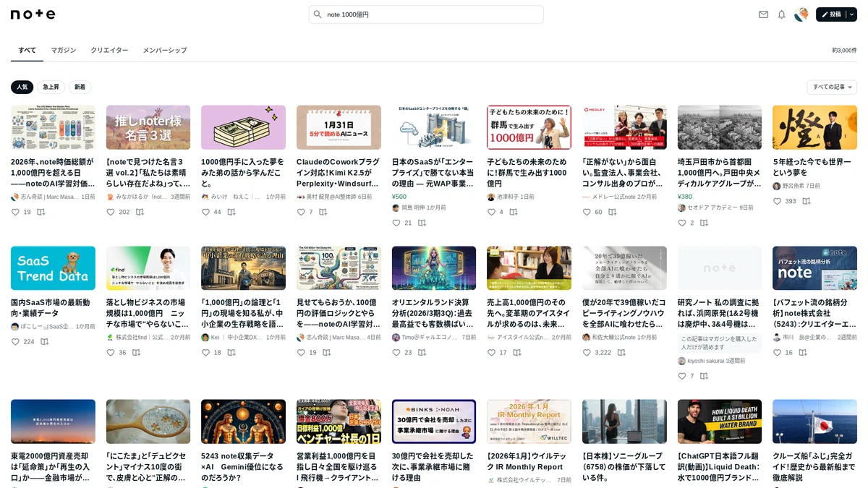Screen dimensions: 868x488
Task: Open the notifications bell icon
Action: click(x=781, y=14)
